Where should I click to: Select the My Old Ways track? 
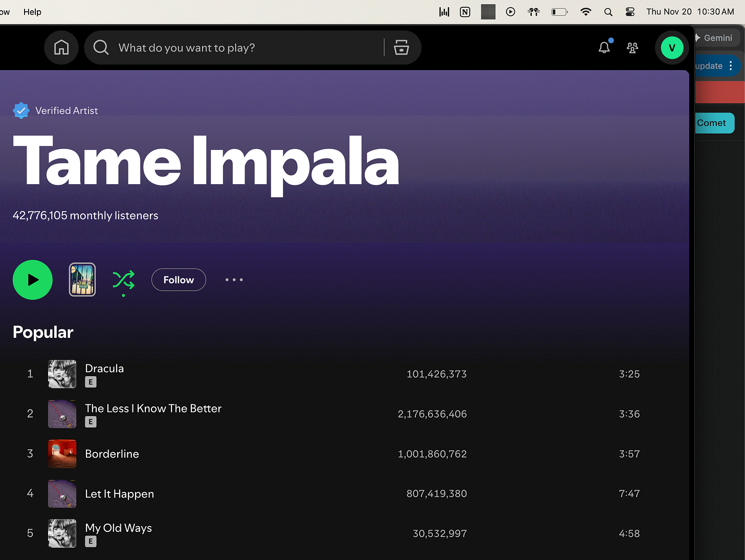118,528
